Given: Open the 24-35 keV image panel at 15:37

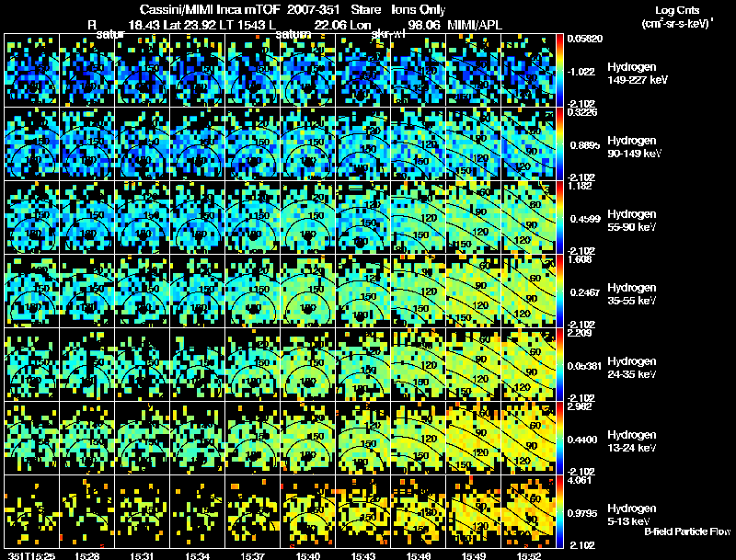Looking at the screenshot, I should point(252,365).
